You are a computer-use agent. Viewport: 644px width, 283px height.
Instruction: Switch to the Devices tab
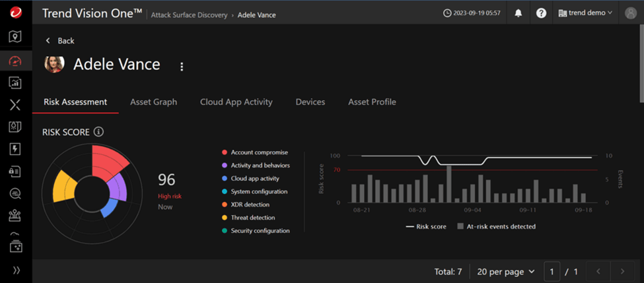[310, 102]
